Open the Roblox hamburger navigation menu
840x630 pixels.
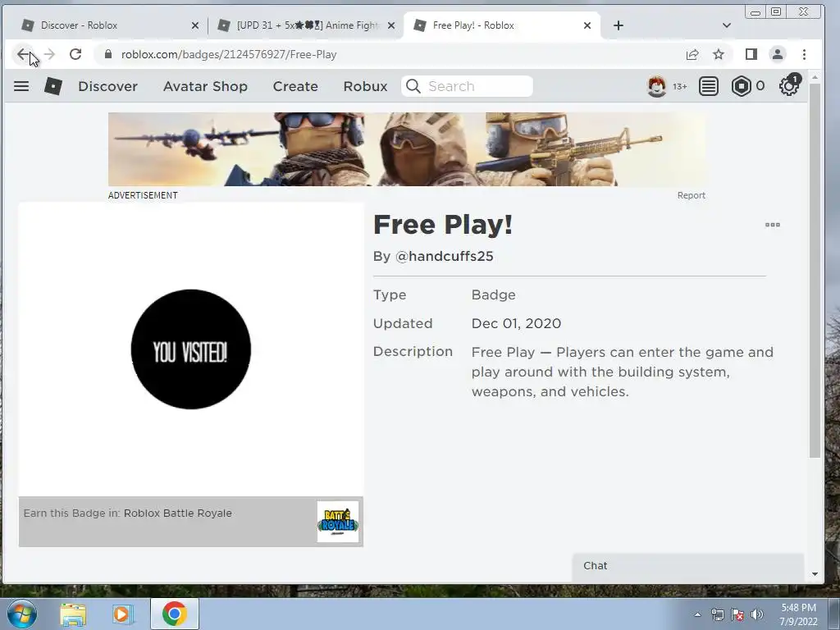tap(21, 86)
